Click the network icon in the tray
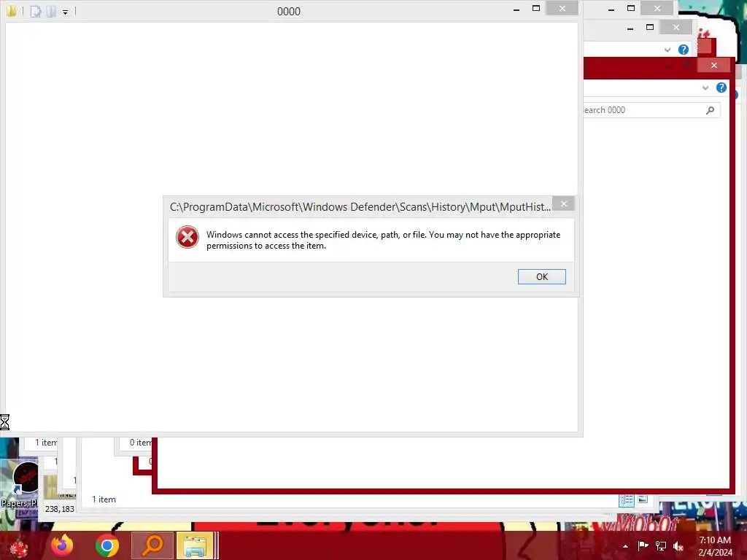747x560 pixels. 661,546
